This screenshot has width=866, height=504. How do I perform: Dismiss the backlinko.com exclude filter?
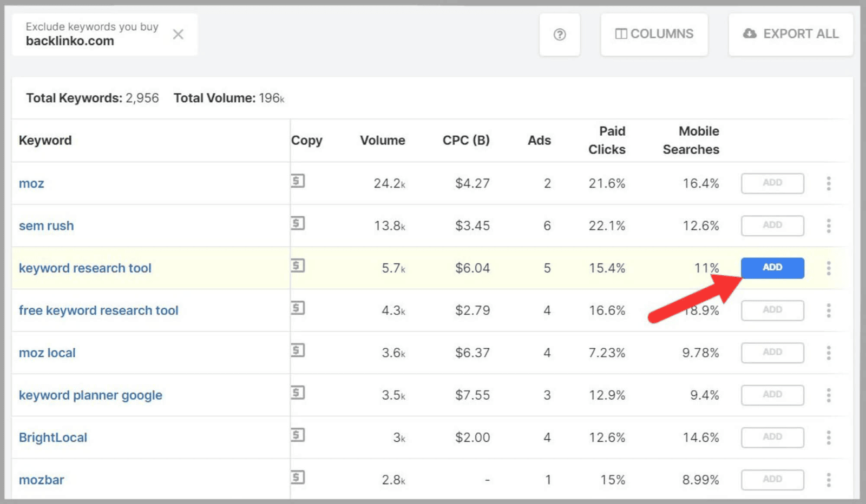click(178, 34)
